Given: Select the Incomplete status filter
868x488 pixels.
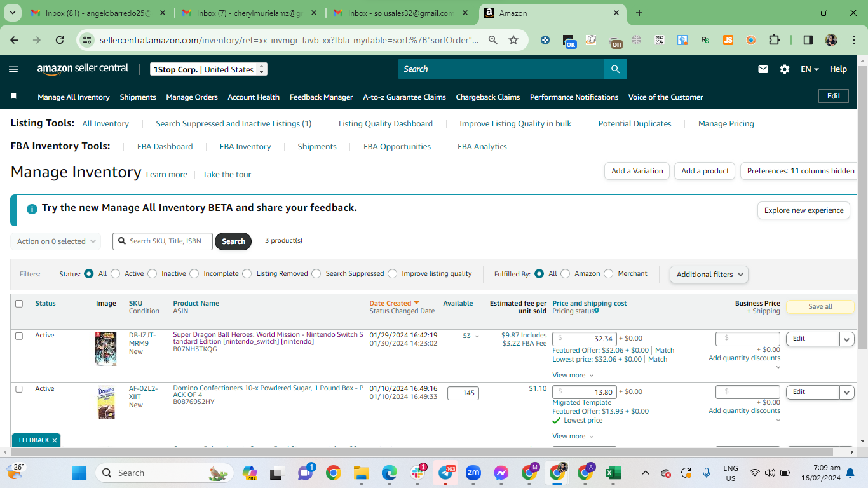Looking at the screenshot, I should tap(194, 274).
